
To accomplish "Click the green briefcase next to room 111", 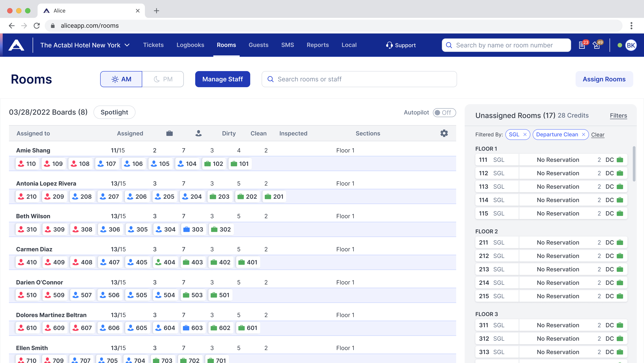I will click(x=620, y=160).
